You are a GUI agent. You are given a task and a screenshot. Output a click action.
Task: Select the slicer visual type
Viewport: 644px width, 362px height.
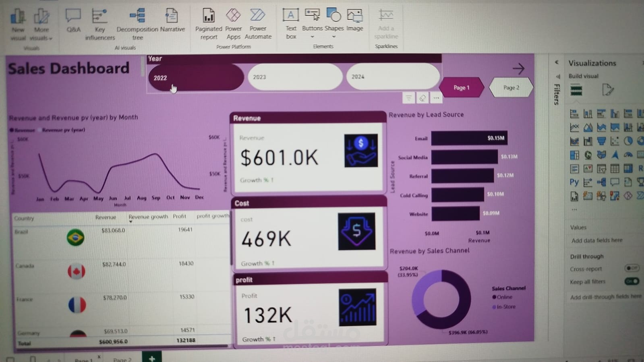tap(601, 169)
